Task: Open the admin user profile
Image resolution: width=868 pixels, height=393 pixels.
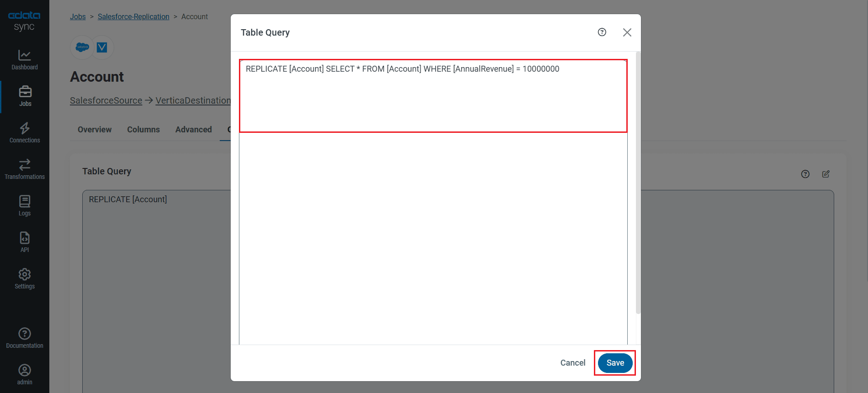Action: tap(25, 375)
